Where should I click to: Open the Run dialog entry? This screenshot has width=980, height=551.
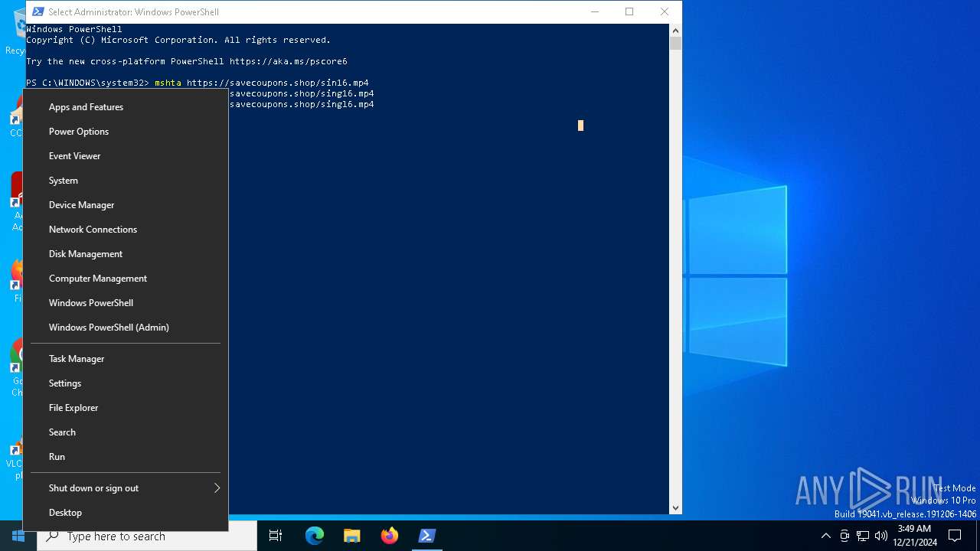tap(126, 457)
